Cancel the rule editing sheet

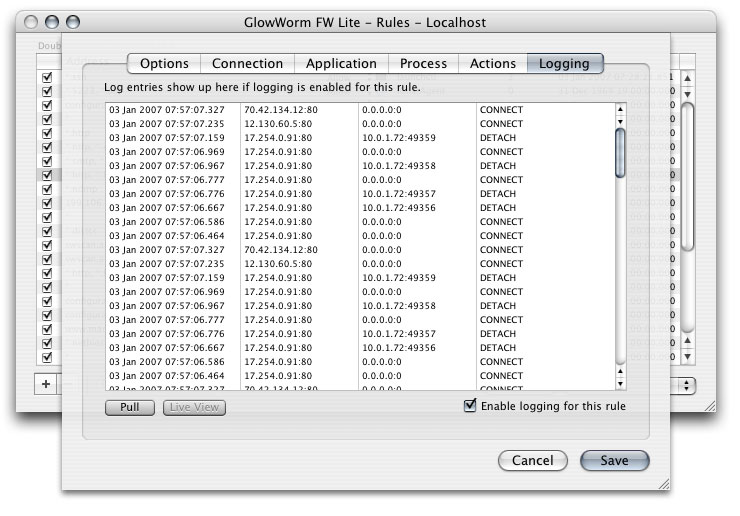coord(533,460)
